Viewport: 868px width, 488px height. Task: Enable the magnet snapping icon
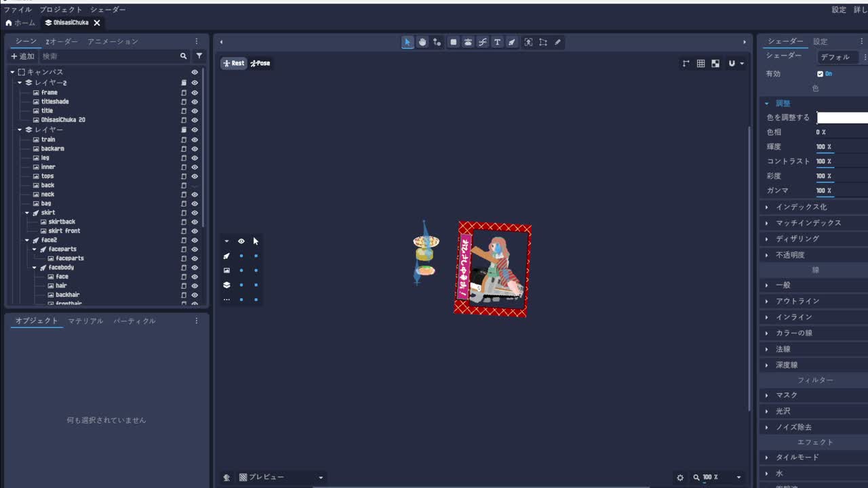pyautogui.click(x=732, y=63)
